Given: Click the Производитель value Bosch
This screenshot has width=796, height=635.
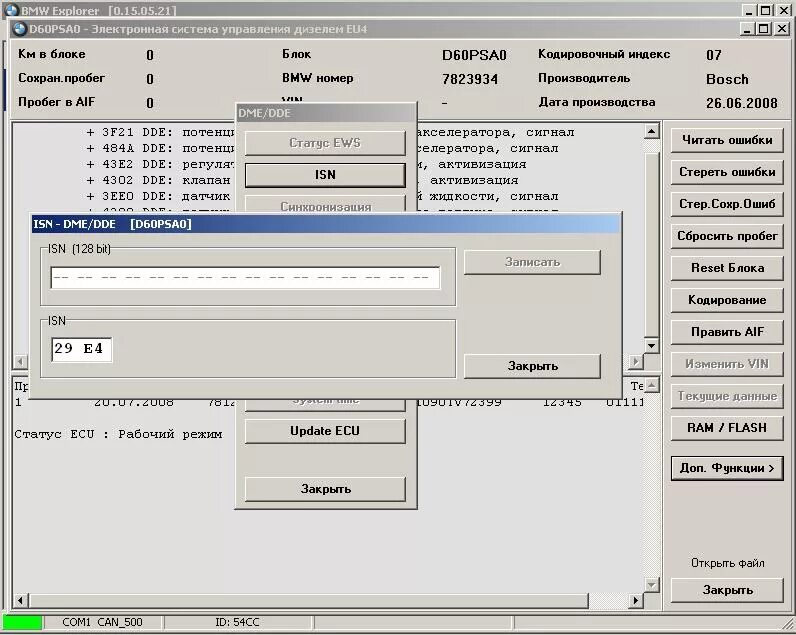Looking at the screenshot, I should [727, 79].
